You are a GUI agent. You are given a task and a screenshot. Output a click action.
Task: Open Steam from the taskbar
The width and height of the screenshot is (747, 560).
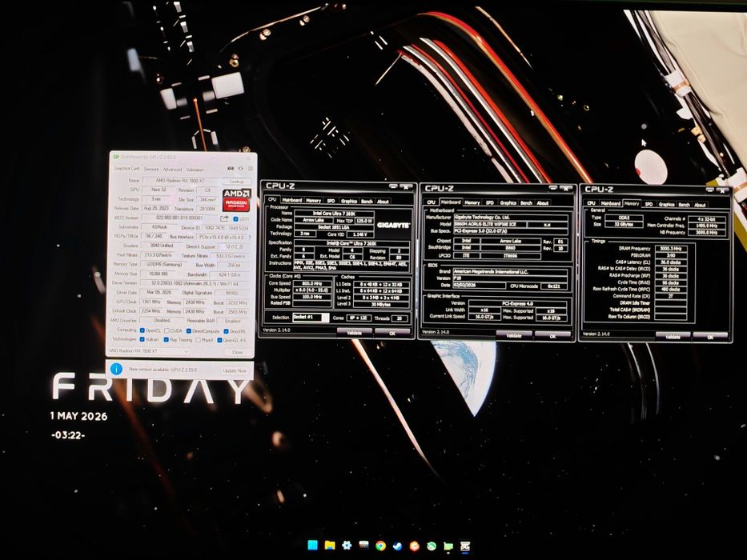[x=397, y=546]
